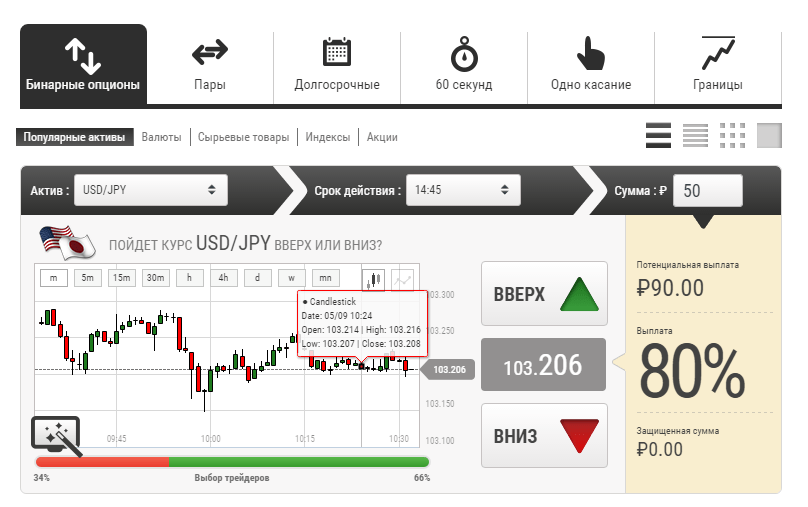Set chart timeframe to 4h
This screenshot has width=808, height=507.
click(x=224, y=278)
